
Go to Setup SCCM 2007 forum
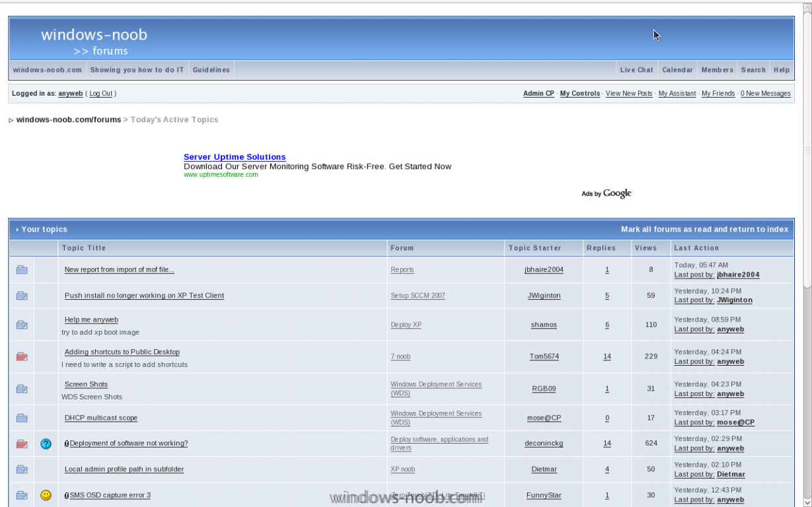click(x=418, y=296)
